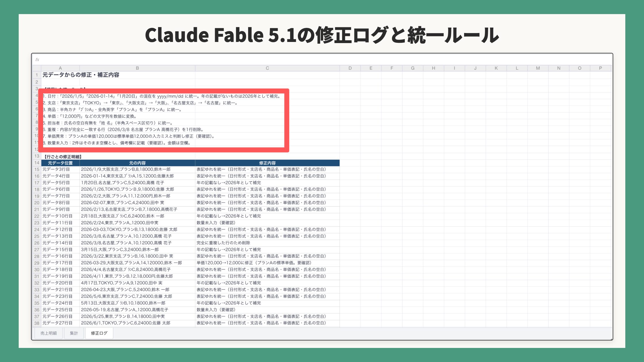Image resolution: width=644 pixels, height=362 pixels.
Task: Select column C header
Action: click(267, 68)
